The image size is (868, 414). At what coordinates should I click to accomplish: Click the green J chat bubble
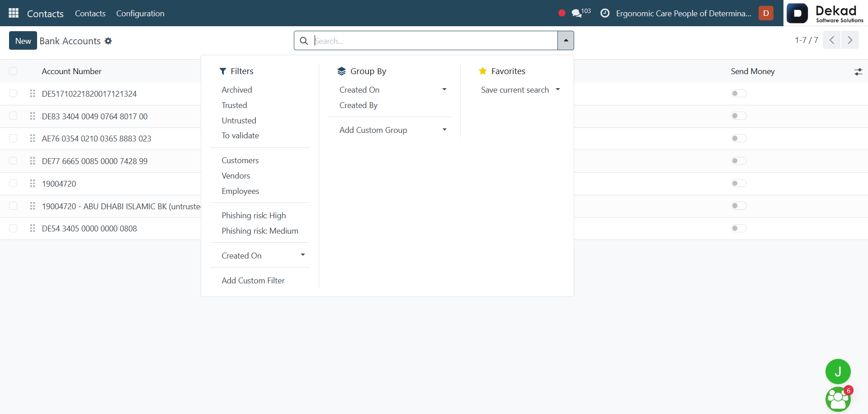(838, 372)
